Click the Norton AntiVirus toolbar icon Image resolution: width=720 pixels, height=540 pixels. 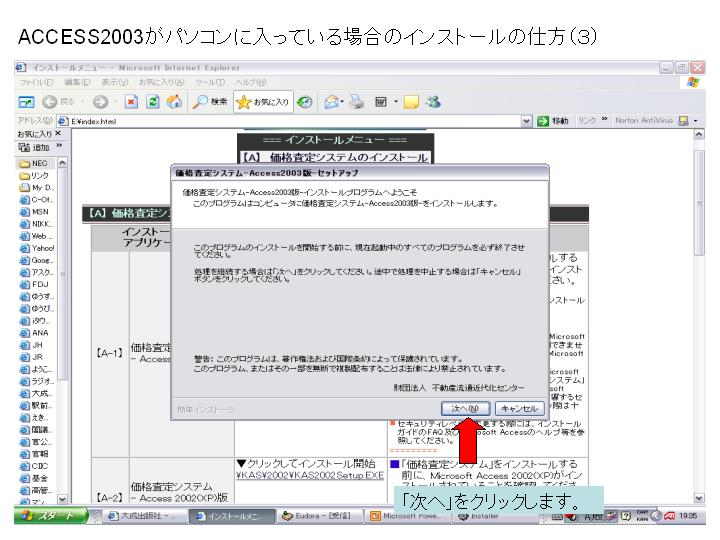683,121
